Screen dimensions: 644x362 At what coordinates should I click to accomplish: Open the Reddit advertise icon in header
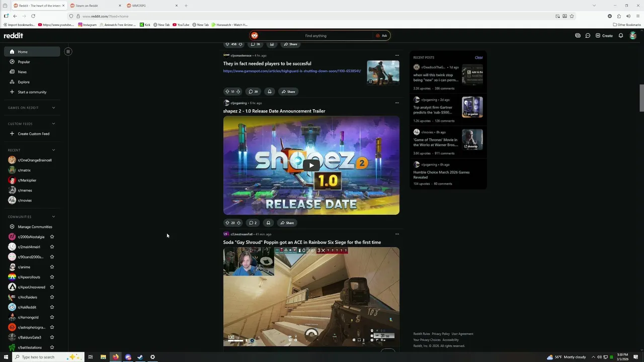578,36
